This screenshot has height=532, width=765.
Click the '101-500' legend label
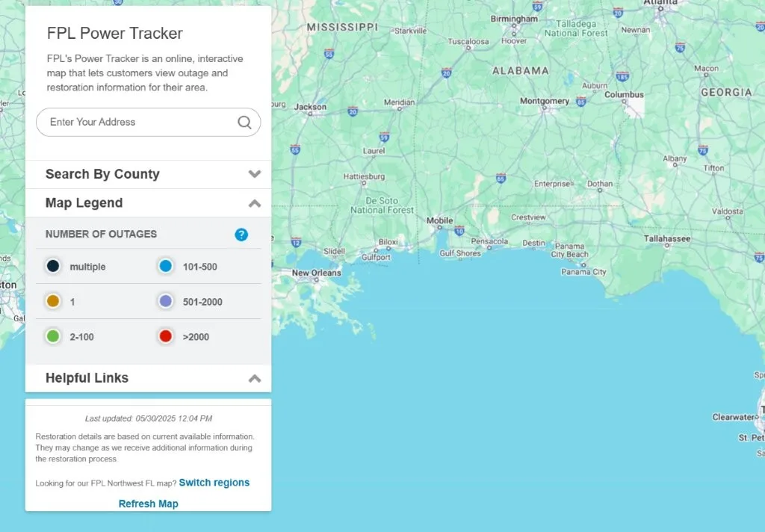coord(200,267)
